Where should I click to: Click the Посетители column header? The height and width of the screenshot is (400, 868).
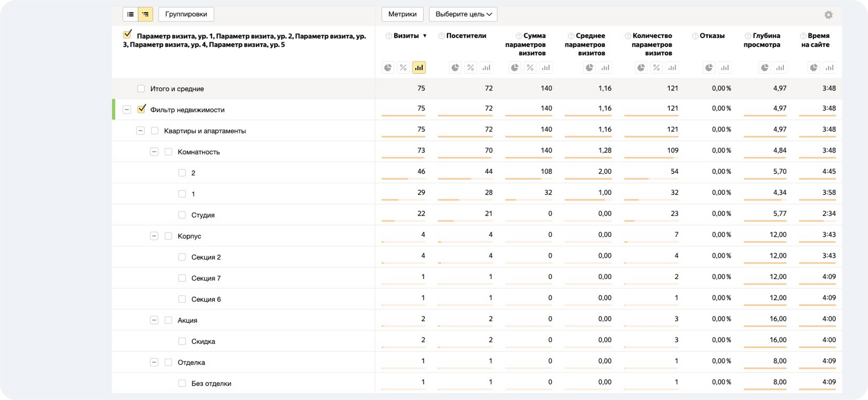coord(466,36)
